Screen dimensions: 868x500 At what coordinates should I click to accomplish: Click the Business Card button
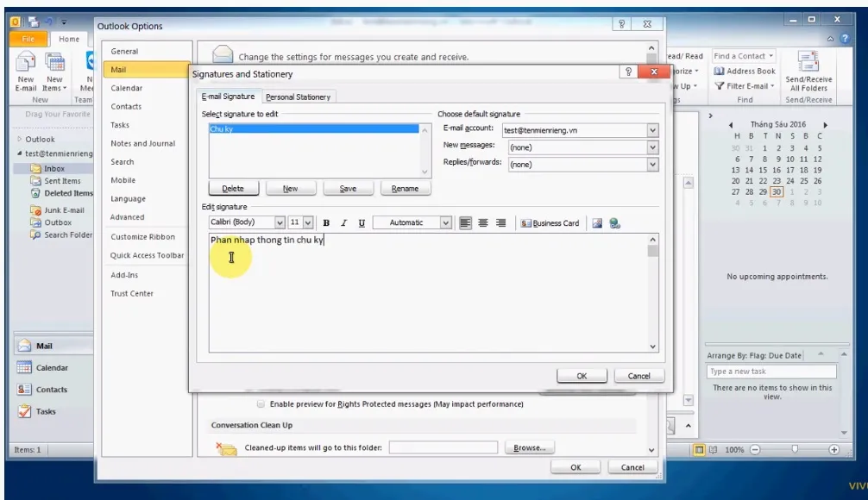click(x=550, y=223)
